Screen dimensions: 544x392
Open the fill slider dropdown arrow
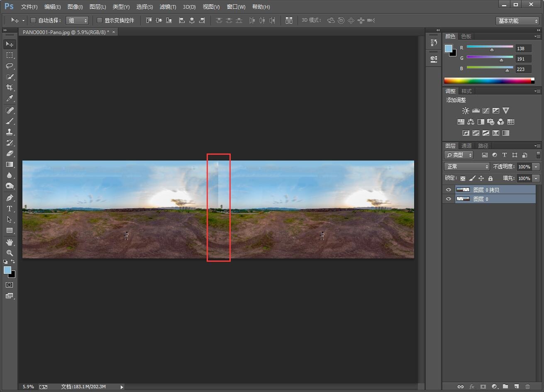537,178
